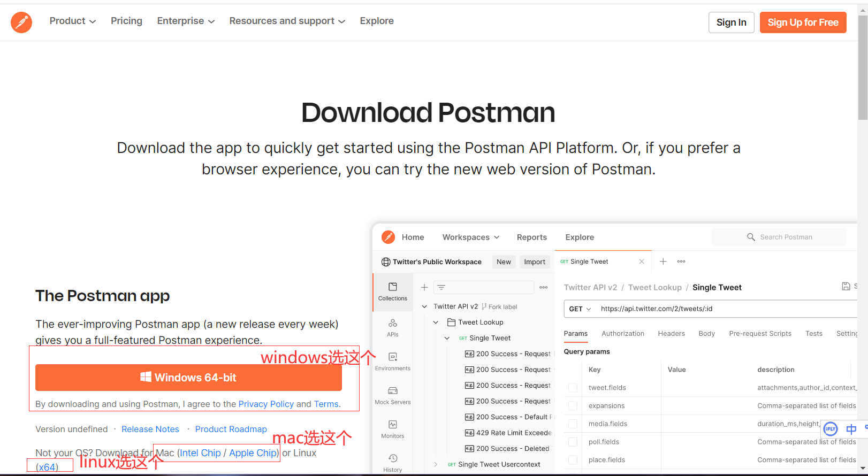Open the Privacy Policy link
The width and height of the screenshot is (868, 476).
[266, 404]
